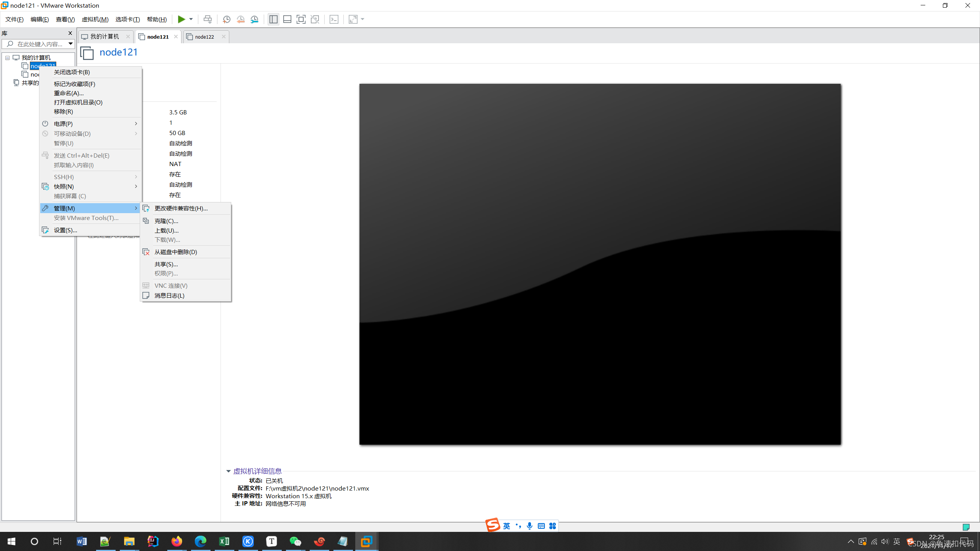Open the 选项卡(T) menu
Viewport: 980px width, 551px height.
coord(128,19)
